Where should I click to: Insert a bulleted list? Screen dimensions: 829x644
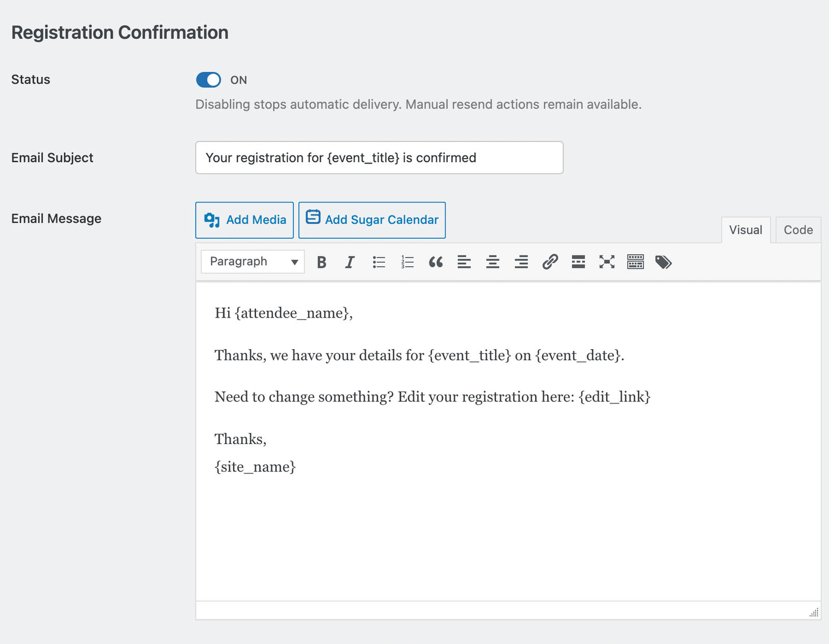tap(379, 262)
